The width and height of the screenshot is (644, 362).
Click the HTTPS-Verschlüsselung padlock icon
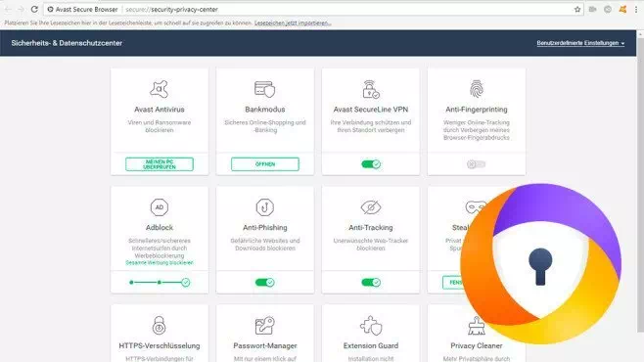[x=160, y=326]
